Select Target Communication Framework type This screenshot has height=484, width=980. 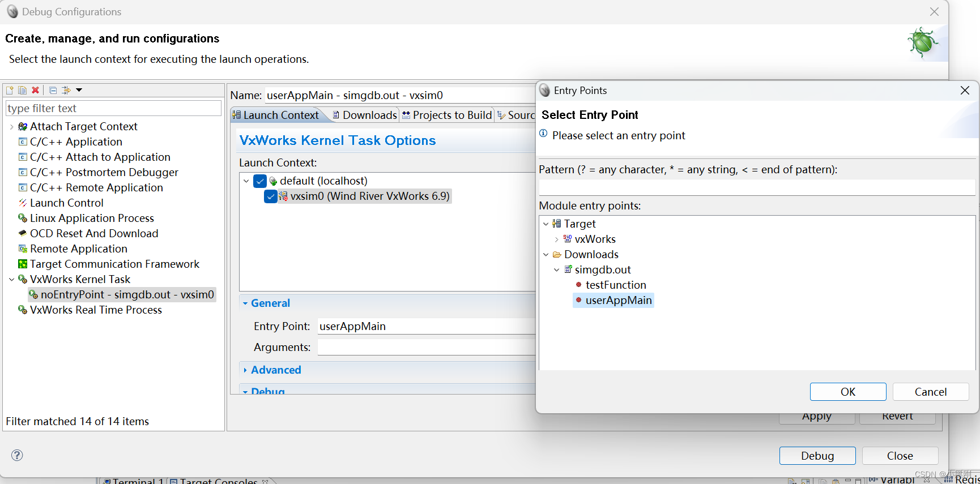114,264
